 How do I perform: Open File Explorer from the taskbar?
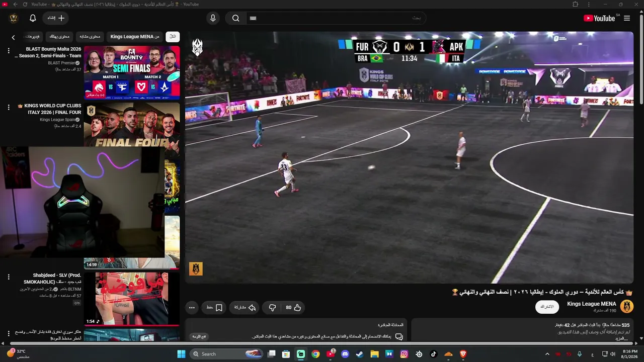coord(375,354)
